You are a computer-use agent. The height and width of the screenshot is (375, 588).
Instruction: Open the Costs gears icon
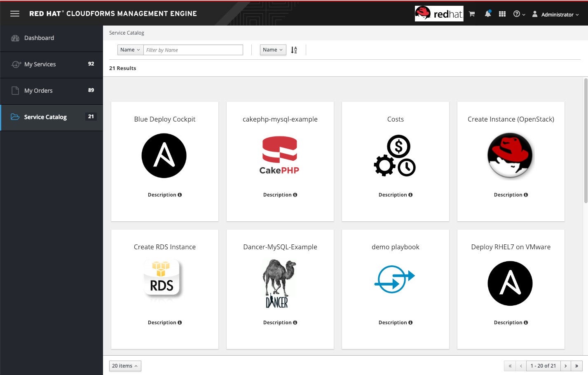[395, 156]
